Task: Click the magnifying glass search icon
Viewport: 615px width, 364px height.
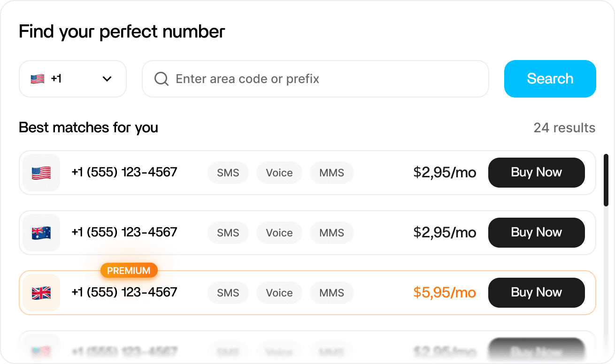Action: (x=161, y=79)
